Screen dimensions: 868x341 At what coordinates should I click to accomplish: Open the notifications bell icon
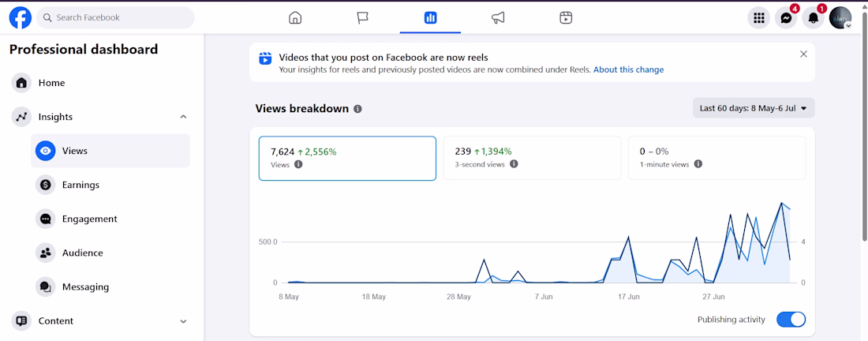point(814,17)
